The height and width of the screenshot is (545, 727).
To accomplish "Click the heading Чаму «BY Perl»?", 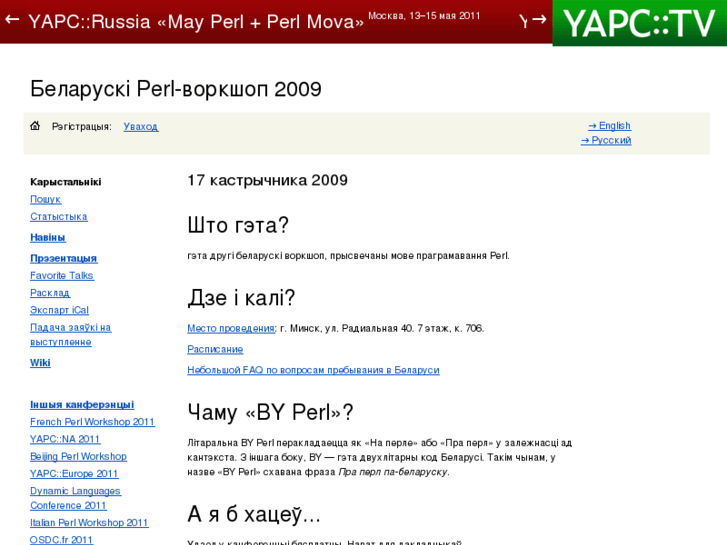I will 270,412.
